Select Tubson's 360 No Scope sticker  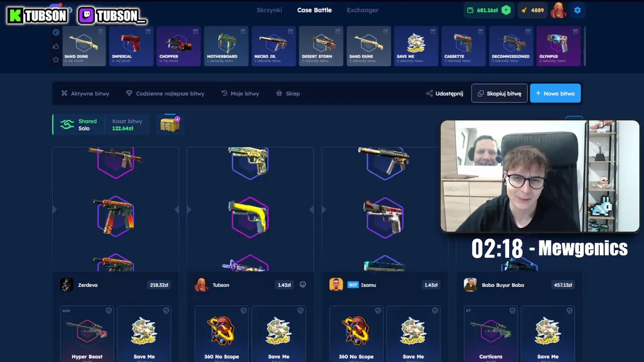click(x=221, y=334)
